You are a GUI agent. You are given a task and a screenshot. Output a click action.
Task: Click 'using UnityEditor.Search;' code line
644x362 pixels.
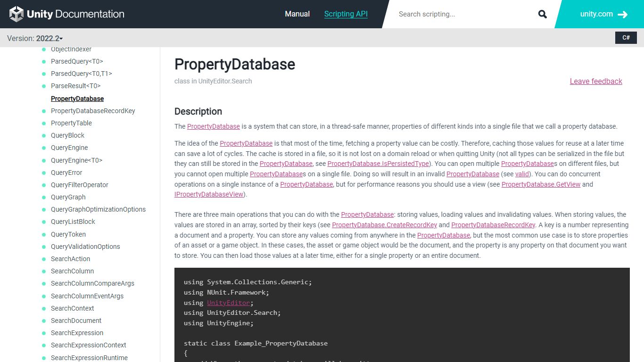tap(232, 313)
